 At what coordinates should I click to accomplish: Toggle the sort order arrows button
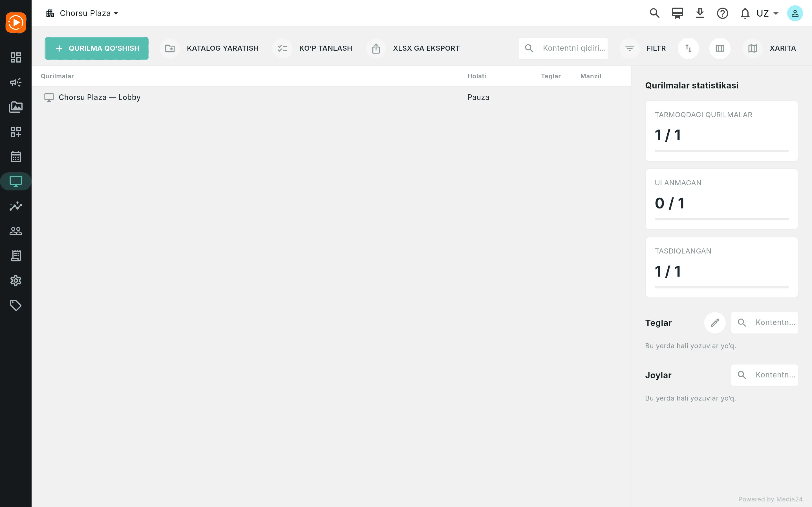pyautogui.click(x=688, y=48)
